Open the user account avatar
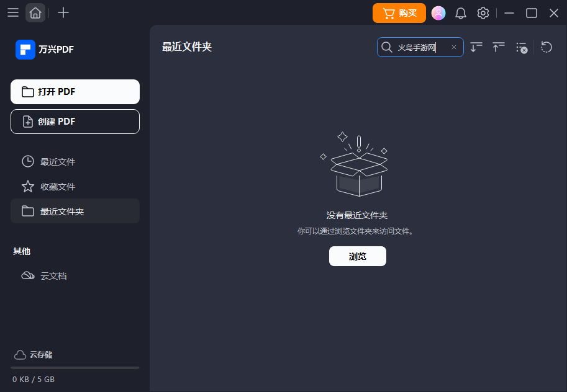 pos(438,14)
